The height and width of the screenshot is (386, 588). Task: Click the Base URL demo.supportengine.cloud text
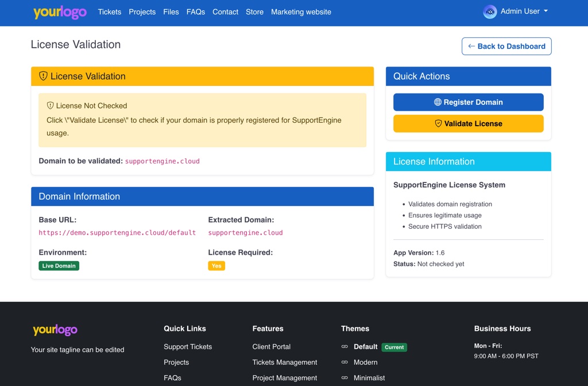tap(117, 233)
